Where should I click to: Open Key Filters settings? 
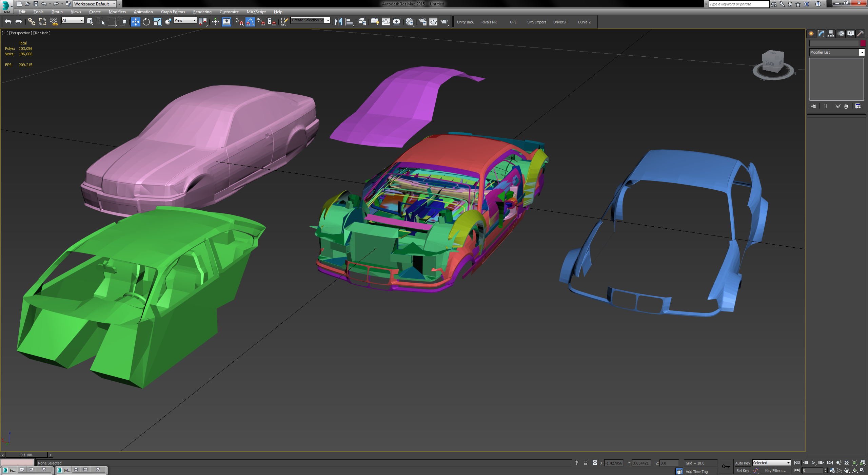tap(775, 471)
